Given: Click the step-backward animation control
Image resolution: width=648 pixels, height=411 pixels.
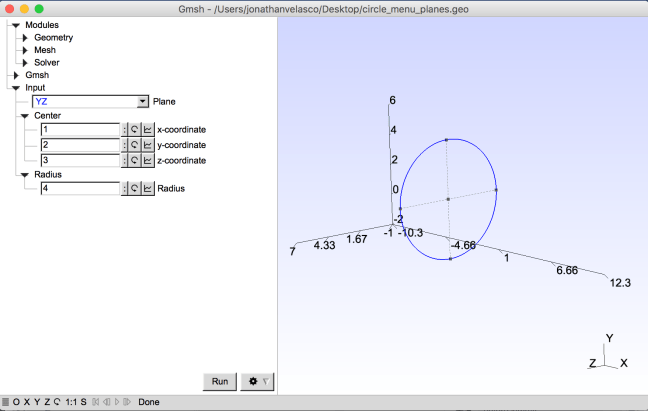Looking at the screenshot, I should point(107,402).
